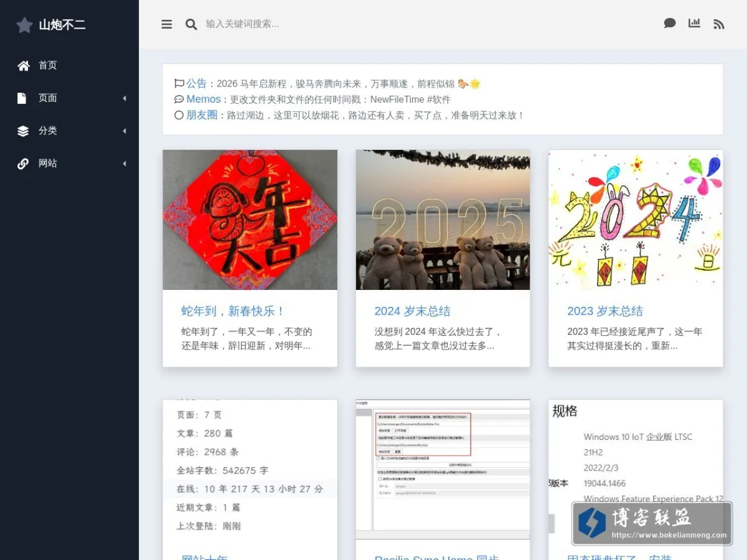747x560 pixels.
Task: Open the 页面 sidebar menu
Action: click(x=48, y=98)
